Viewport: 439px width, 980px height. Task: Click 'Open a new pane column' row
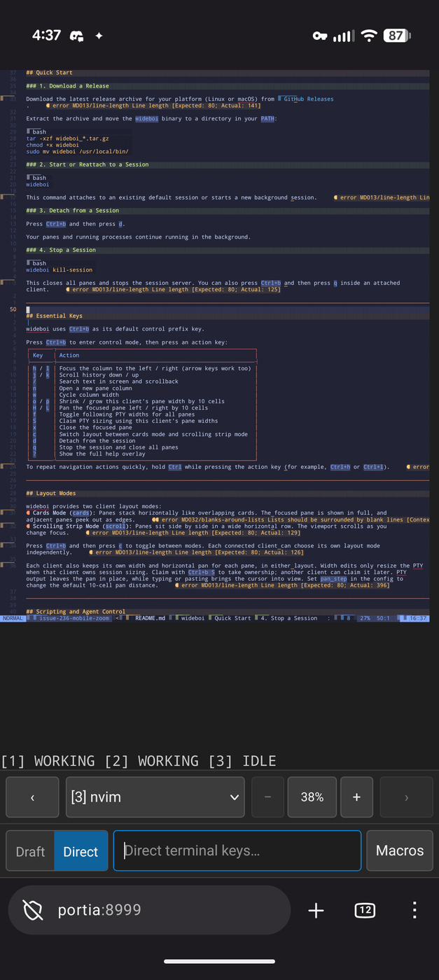pos(95,388)
